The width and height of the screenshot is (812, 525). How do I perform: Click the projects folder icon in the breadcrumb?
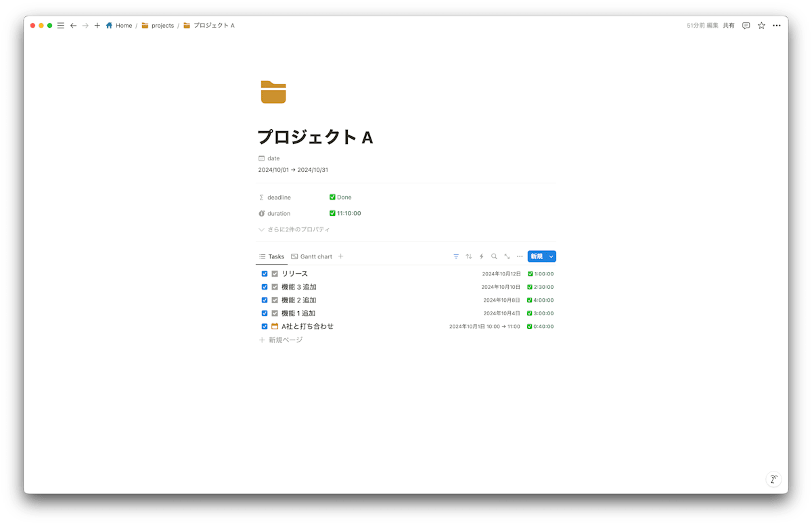click(x=145, y=26)
